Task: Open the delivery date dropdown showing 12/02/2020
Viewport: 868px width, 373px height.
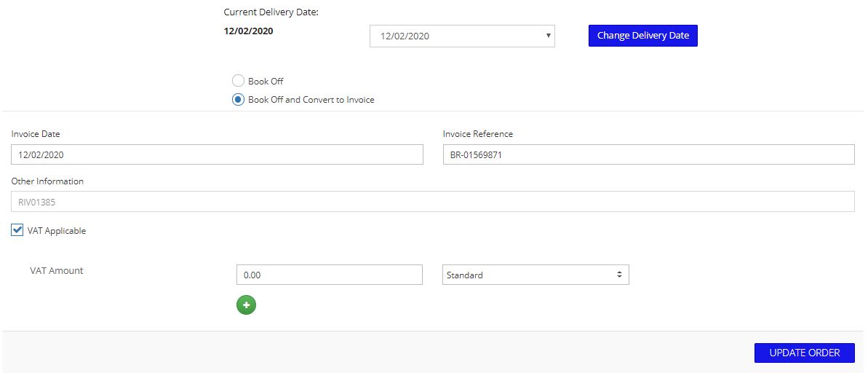Action: tap(462, 36)
